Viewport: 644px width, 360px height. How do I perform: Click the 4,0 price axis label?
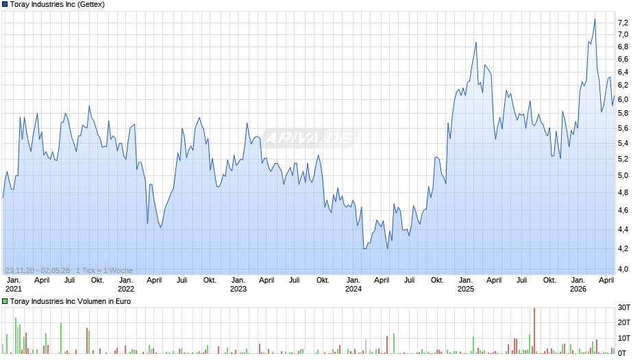pos(623,269)
